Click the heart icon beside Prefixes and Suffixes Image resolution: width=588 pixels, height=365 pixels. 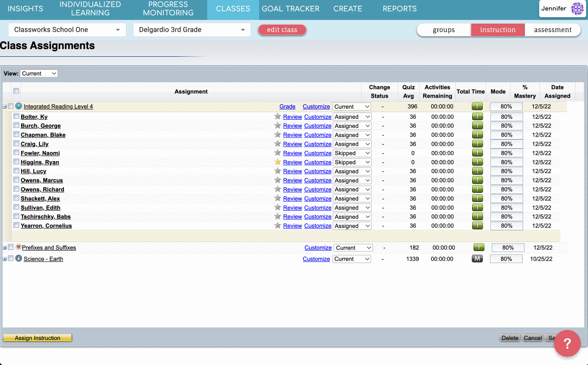point(19,247)
